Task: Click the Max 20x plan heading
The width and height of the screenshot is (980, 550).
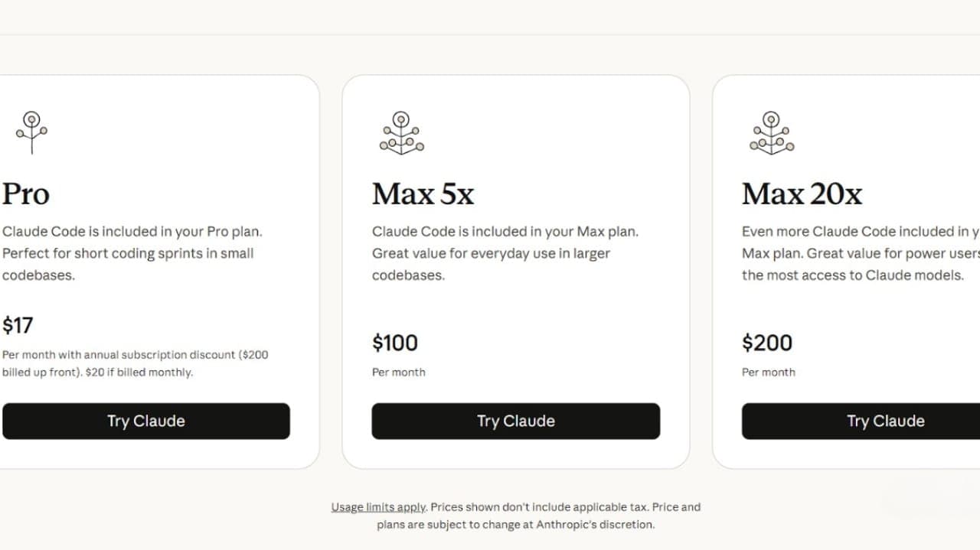Action: pos(802,194)
